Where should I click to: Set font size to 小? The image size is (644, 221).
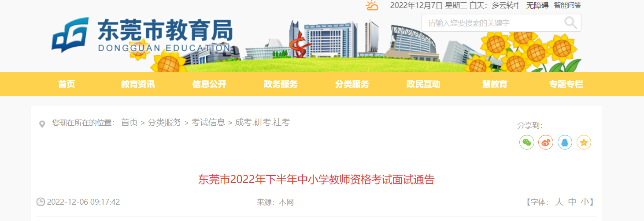pyautogui.click(x=585, y=202)
